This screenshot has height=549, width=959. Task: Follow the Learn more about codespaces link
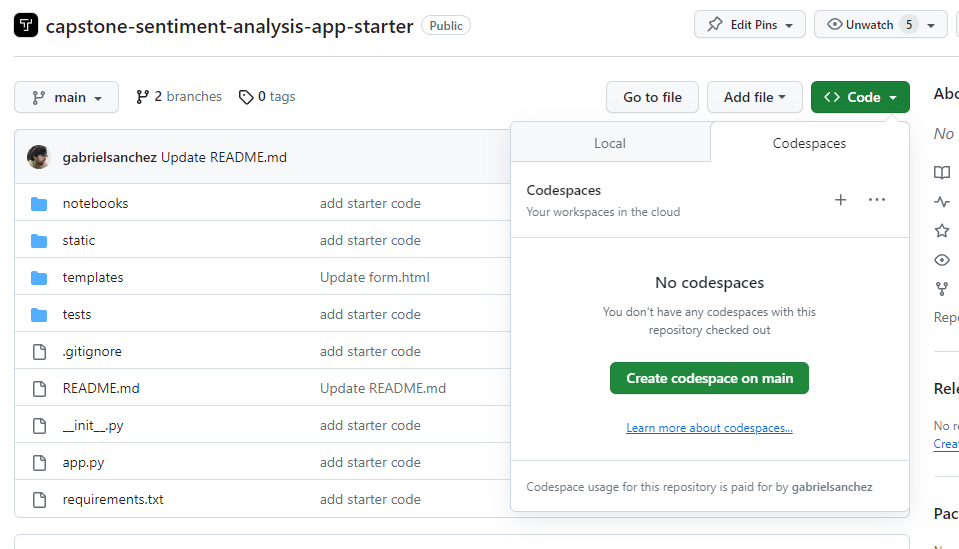709,428
